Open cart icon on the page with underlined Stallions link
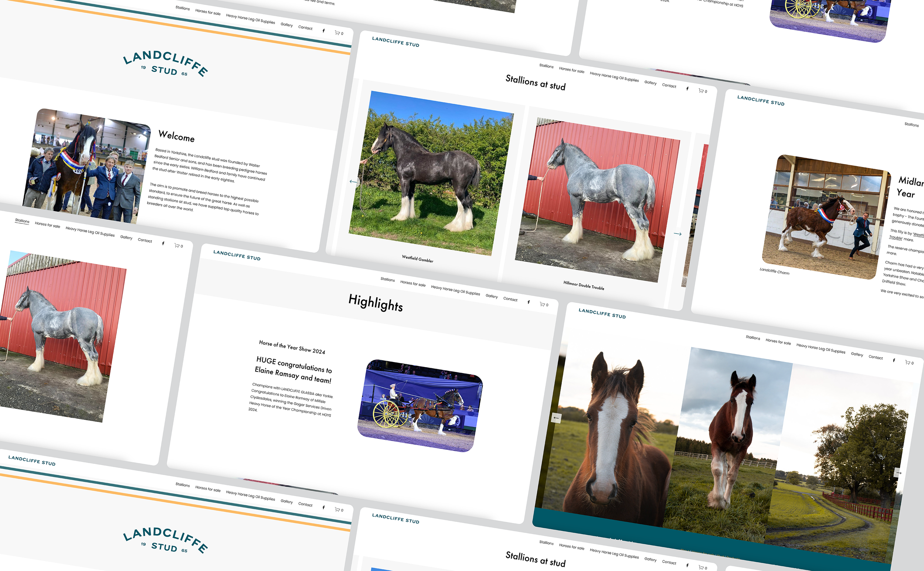This screenshot has height=571, width=924. click(178, 246)
